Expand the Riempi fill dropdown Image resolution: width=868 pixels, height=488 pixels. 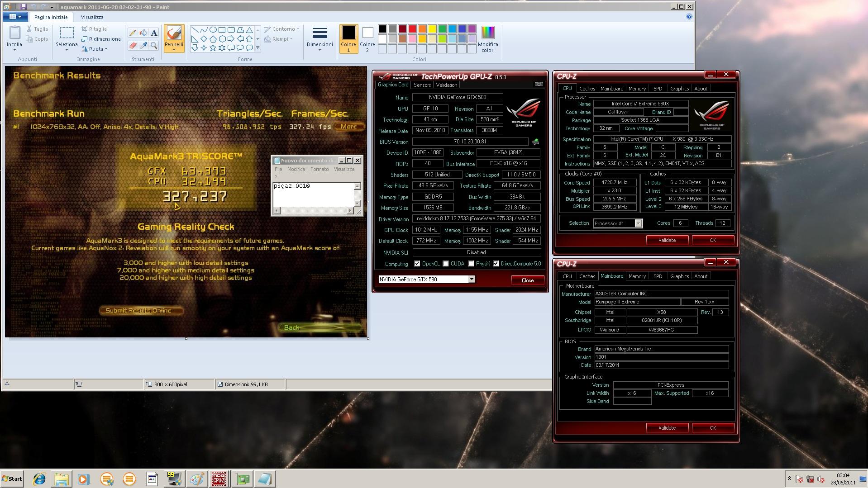[x=291, y=39]
